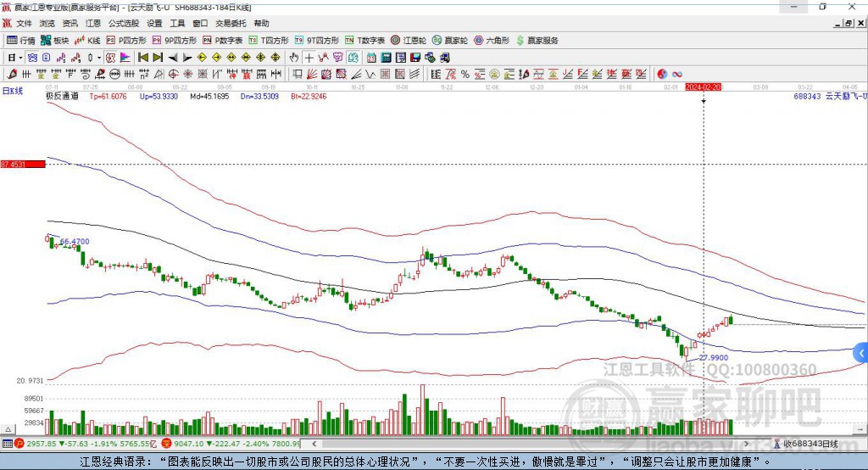Click the yin-yang icon in drawing toolbar
The image size is (868, 470).
tap(662, 74)
